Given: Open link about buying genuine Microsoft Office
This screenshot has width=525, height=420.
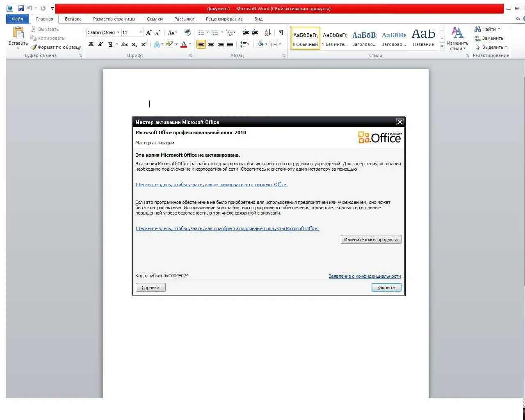Looking at the screenshot, I should tap(227, 228).
